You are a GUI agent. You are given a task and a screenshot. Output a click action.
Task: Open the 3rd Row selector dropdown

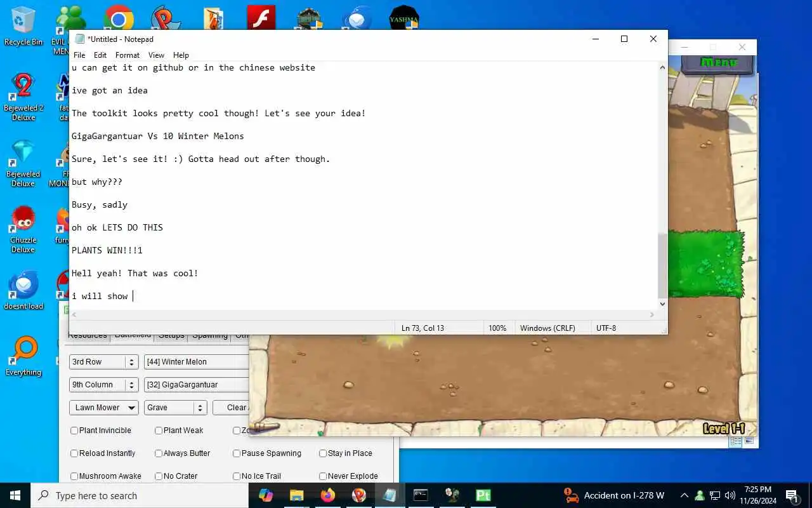pos(103,362)
